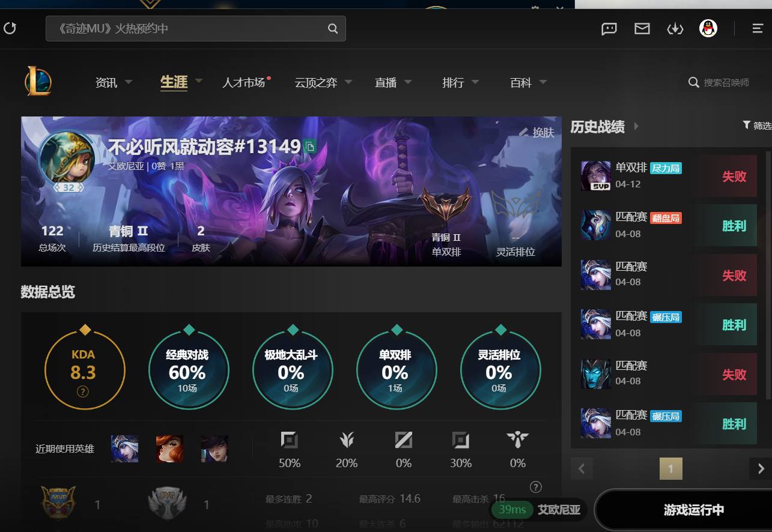Click the magnifier icon in the top search bar
772x532 pixels.
[332, 28]
